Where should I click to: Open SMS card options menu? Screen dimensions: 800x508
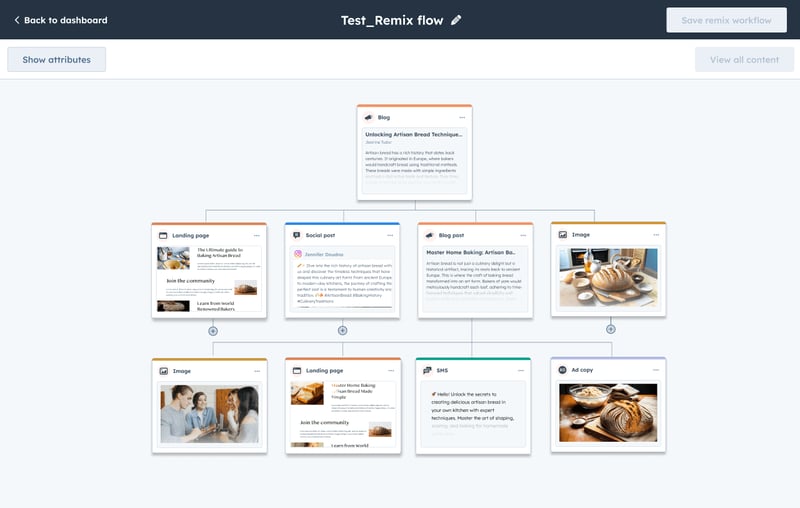click(x=521, y=370)
